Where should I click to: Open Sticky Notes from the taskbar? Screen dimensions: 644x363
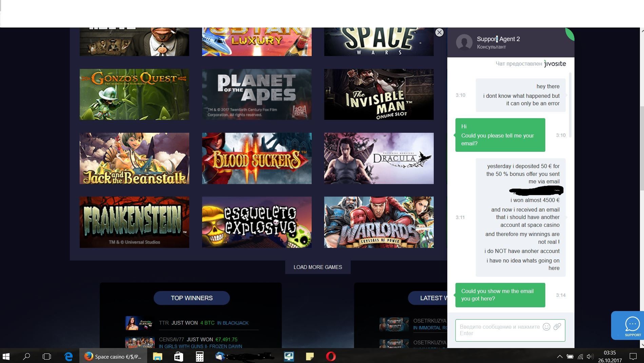(310, 356)
